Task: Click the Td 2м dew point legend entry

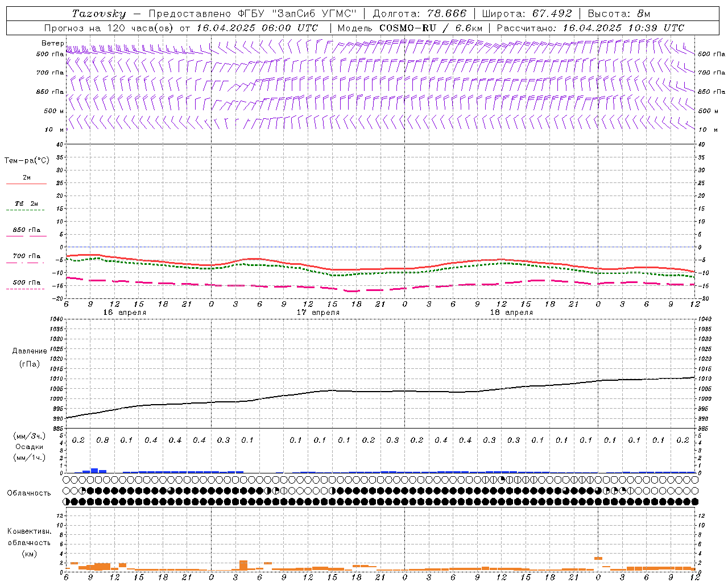Action: pos(26,203)
